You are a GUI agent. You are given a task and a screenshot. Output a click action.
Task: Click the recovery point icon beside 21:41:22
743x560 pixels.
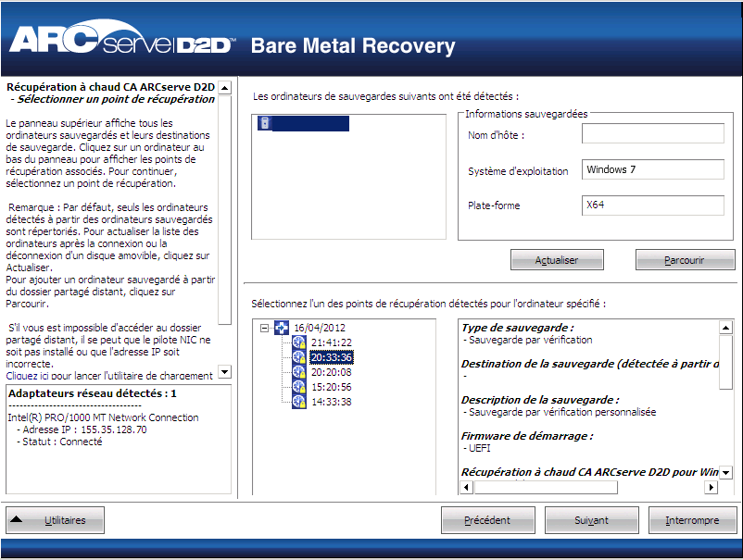299,342
